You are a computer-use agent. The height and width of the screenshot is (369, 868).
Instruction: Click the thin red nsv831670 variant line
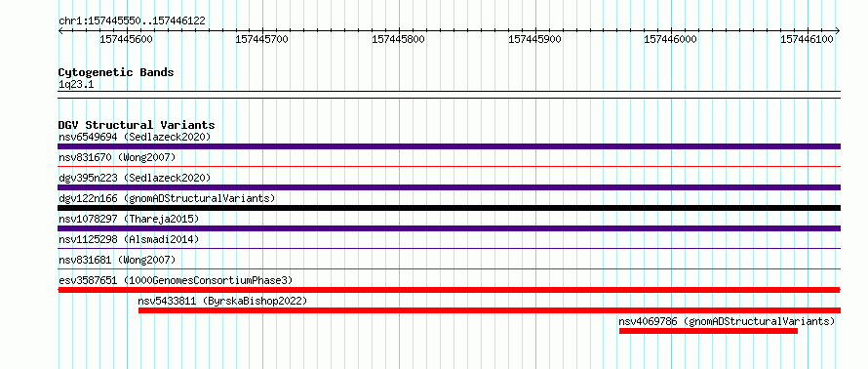click(449, 166)
